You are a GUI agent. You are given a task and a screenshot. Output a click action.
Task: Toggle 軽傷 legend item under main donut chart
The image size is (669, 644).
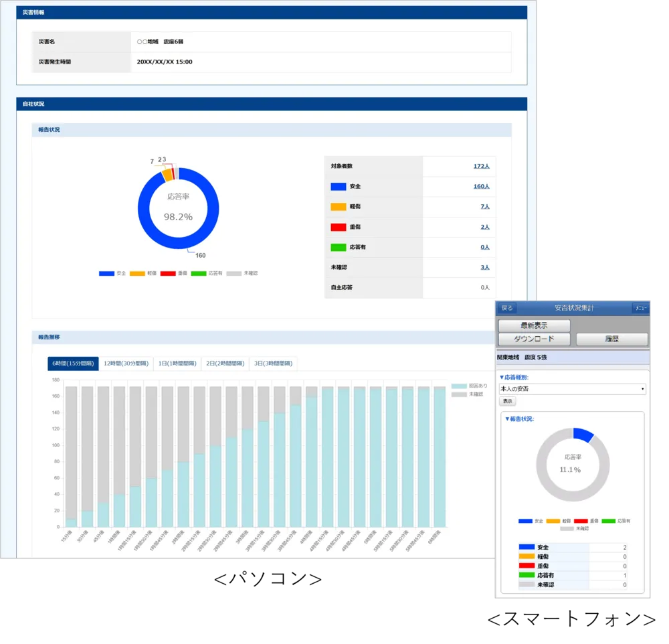[144, 273]
